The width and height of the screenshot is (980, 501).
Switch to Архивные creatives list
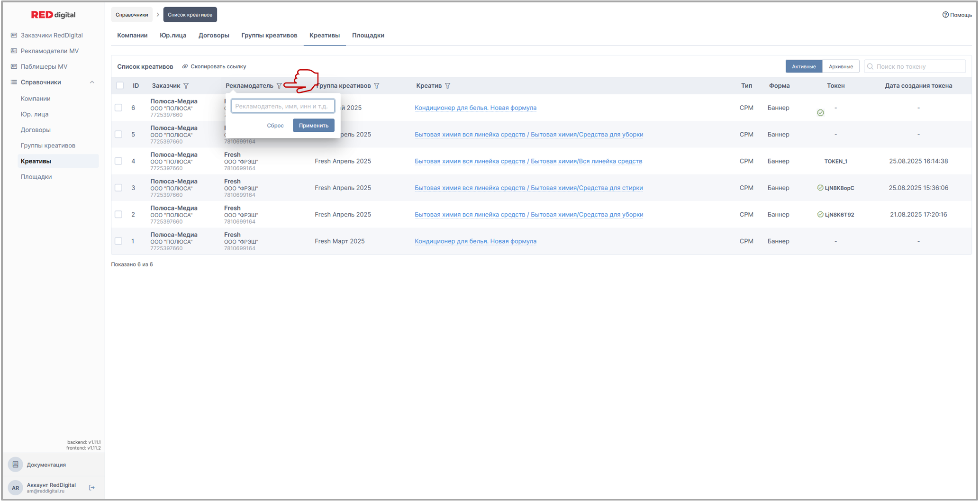coord(840,66)
